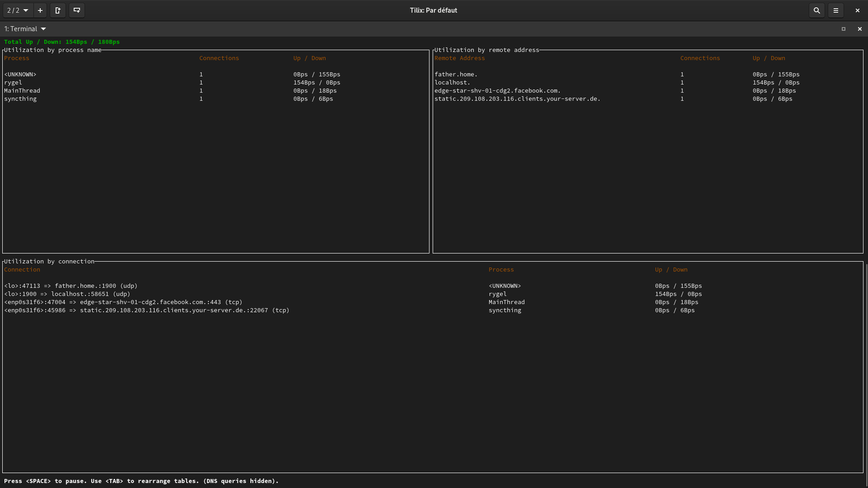The image size is (868, 488).
Task: Click the edge-star facebook.com remote address
Action: [497, 91]
